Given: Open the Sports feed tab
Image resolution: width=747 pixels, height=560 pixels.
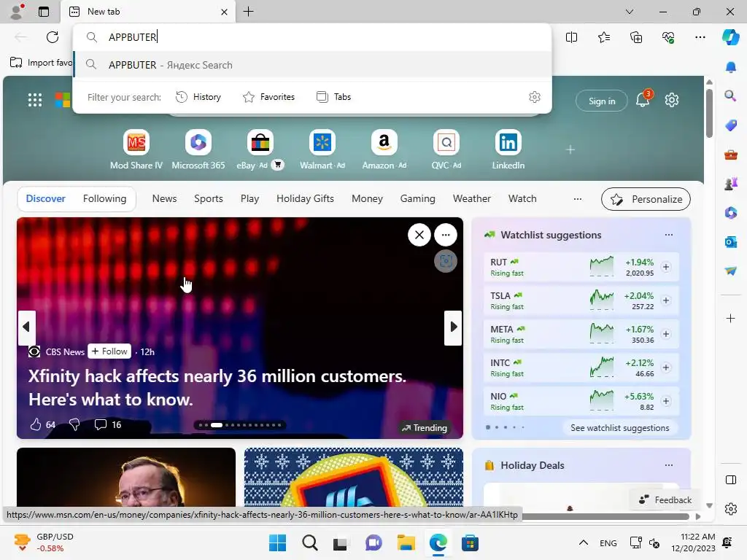Looking at the screenshot, I should 208,198.
